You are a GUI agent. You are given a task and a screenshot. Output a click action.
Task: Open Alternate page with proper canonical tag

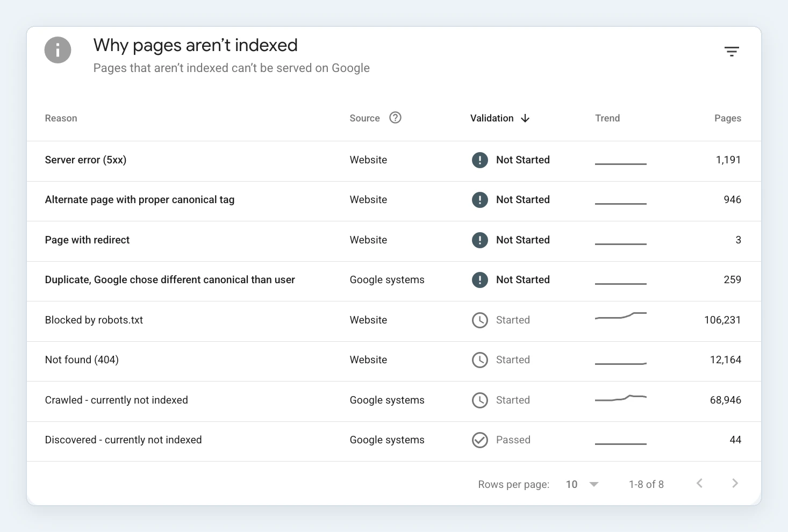[140, 200]
